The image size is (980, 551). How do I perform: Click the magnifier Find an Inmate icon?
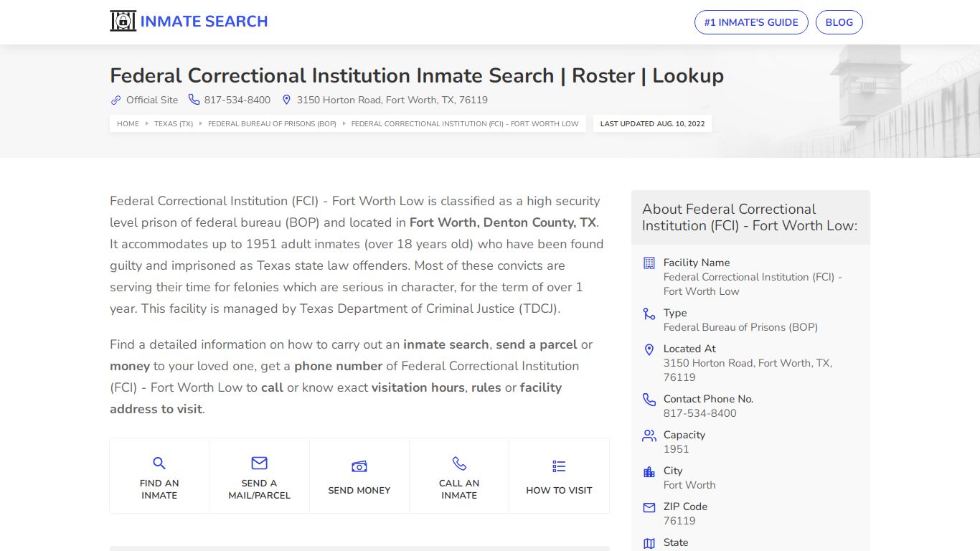[x=159, y=463]
